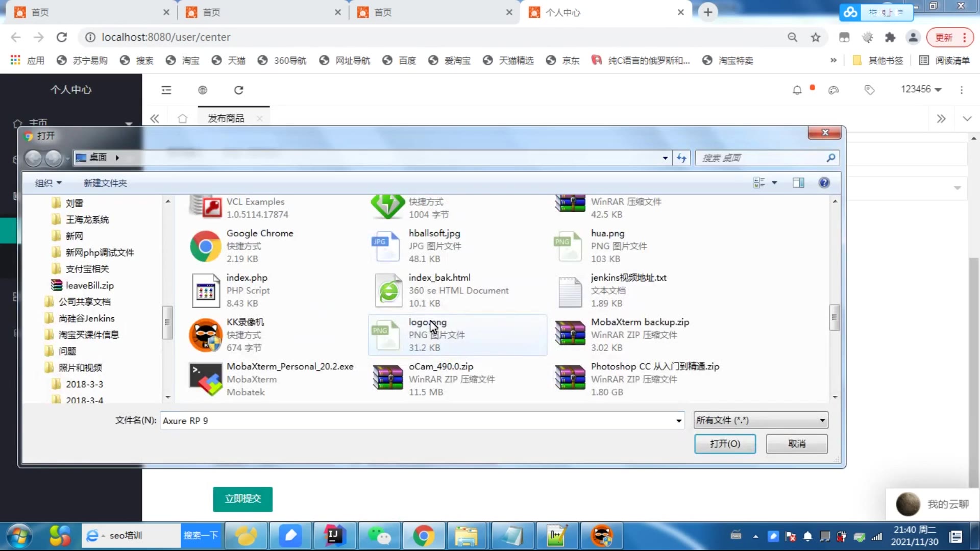The image size is (980, 551).
Task: Select hballsoft.jpg image file
Action: click(457, 246)
